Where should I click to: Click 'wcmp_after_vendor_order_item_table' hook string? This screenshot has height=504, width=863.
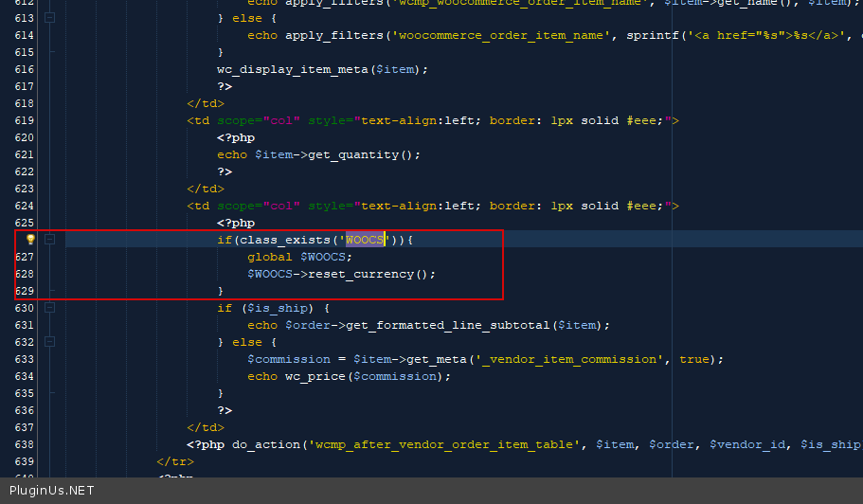pyautogui.click(x=444, y=444)
